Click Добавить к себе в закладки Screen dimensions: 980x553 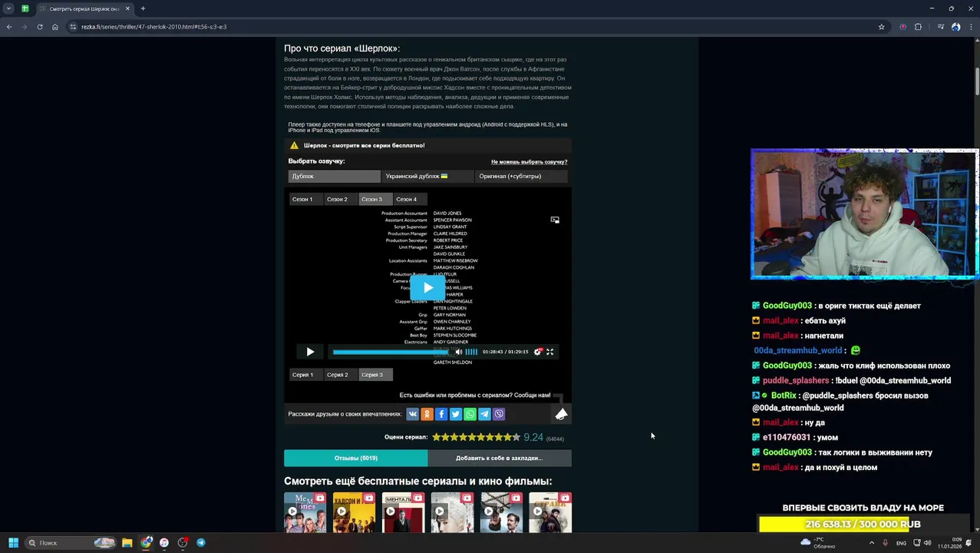click(x=500, y=458)
